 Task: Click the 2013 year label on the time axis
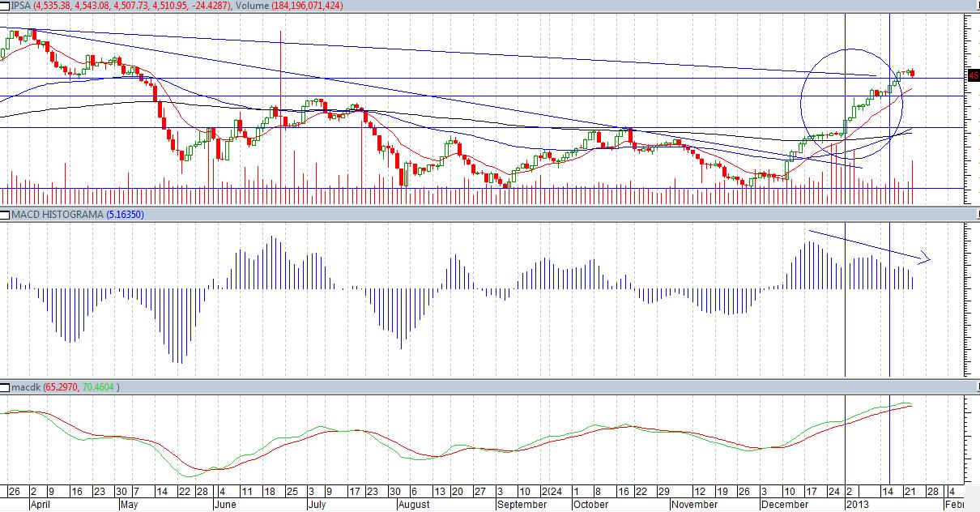click(x=857, y=504)
